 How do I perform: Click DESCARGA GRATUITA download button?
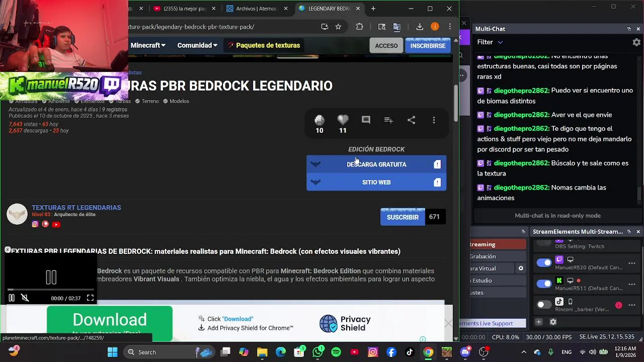(x=376, y=164)
